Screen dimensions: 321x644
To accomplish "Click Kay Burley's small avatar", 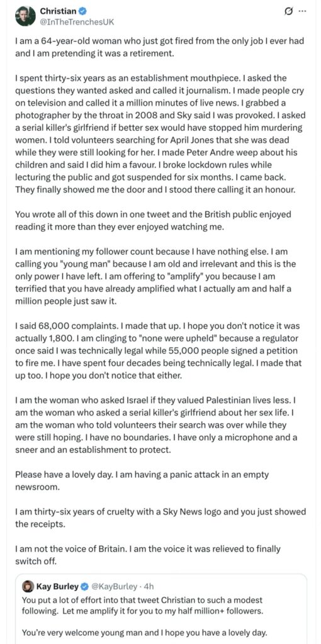I will [28, 586].
